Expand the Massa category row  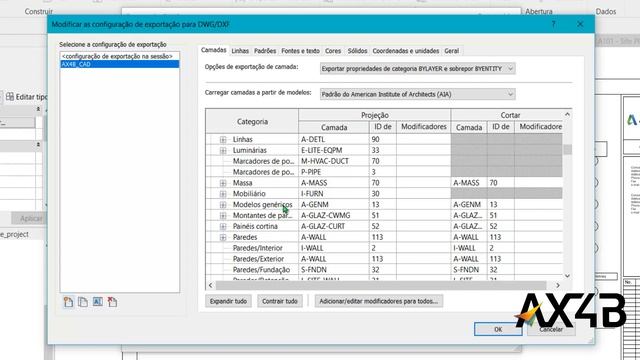223,183
